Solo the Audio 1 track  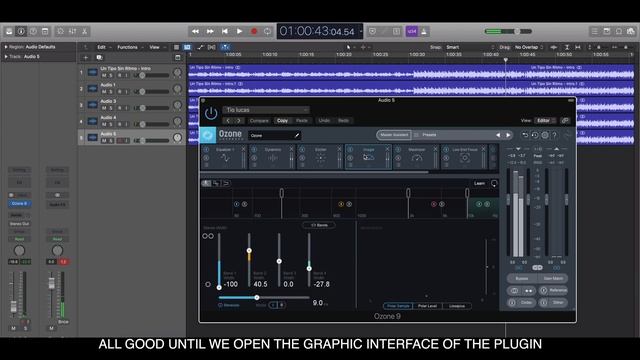111,92
